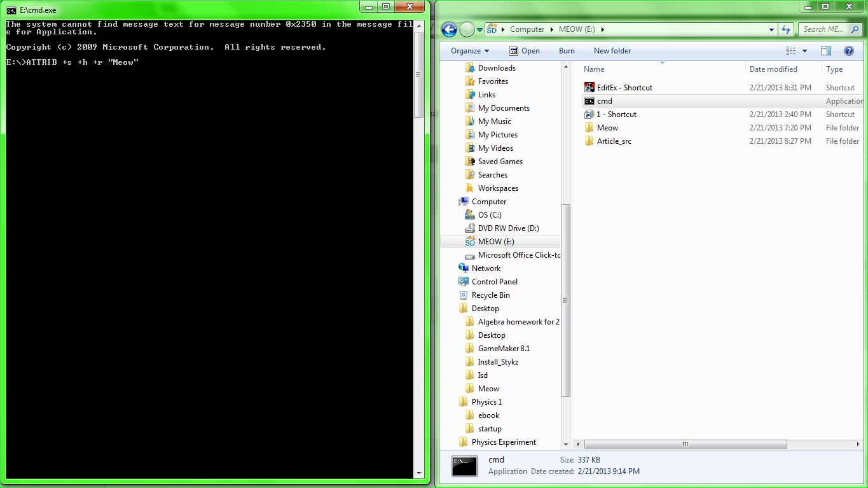This screenshot has width=868, height=488.
Task: Select the 1 - Shortcut file icon
Action: [589, 115]
